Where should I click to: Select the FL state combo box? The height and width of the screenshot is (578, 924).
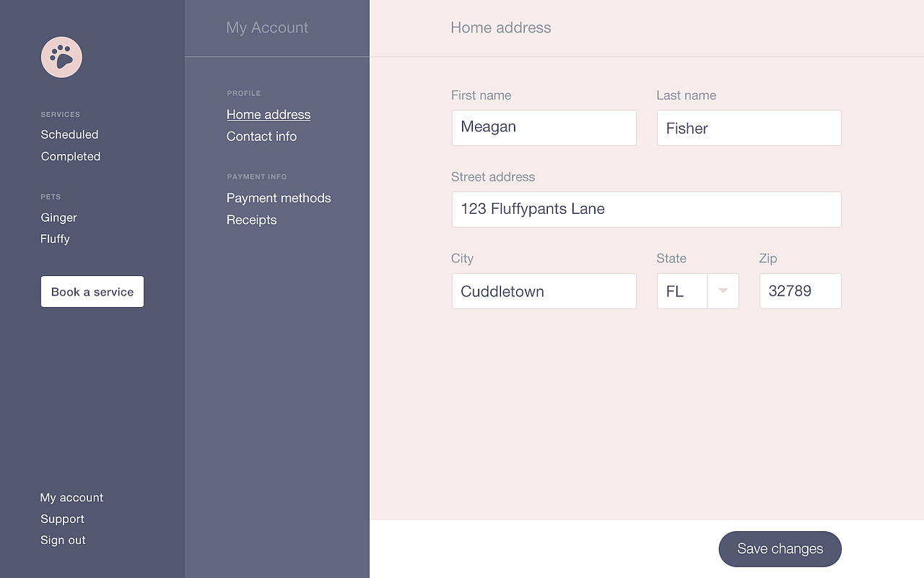click(x=698, y=291)
